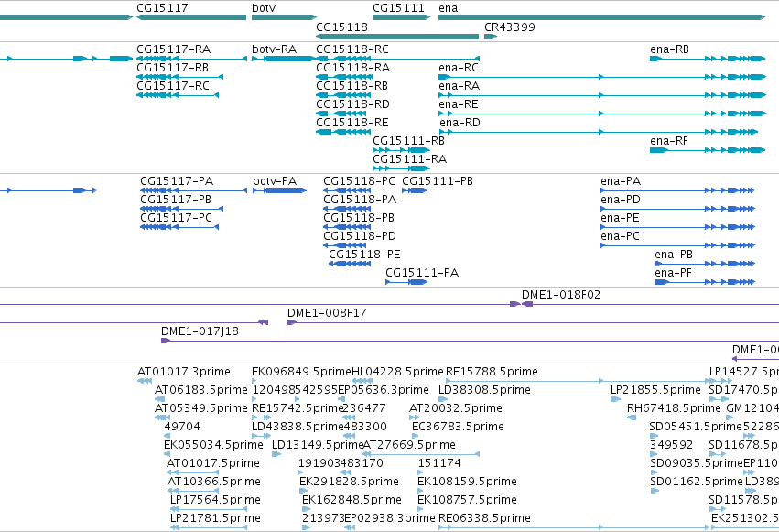Viewport: 779px width, 532px height.
Task: Click the CG15111-RA transcript label
Action: [x=409, y=159]
